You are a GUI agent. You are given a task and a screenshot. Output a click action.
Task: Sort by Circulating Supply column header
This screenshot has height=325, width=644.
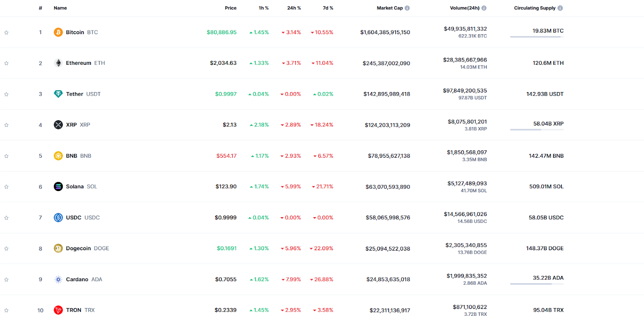(535, 8)
